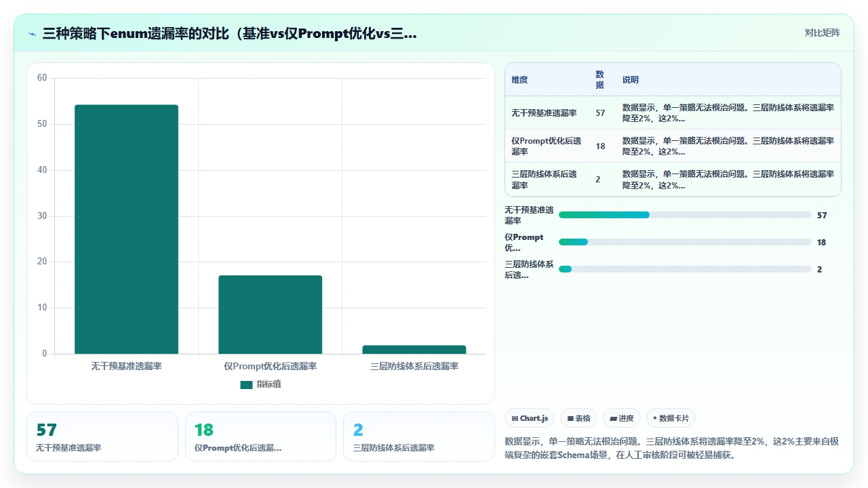The height and width of the screenshot is (488, 868).
Task: Click the 说明 text in the 三层防线体系后遗漏率 row
Action: pyautogui.click(x=728, y=180)
